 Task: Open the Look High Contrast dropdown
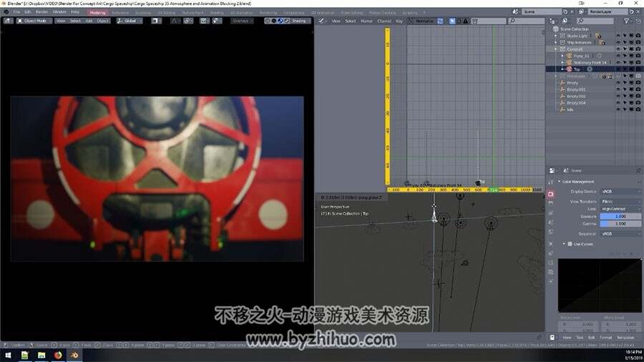click(x=620, y=209)
